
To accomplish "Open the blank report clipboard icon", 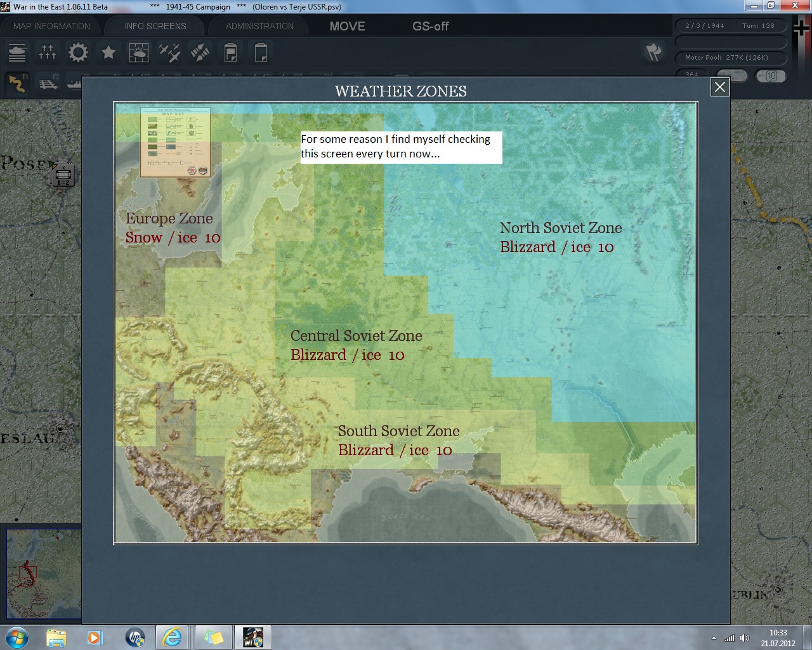I will tap(261, 52).
